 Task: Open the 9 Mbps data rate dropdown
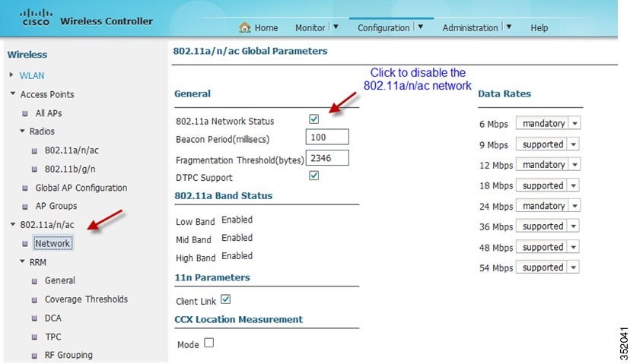click(547, 144)
